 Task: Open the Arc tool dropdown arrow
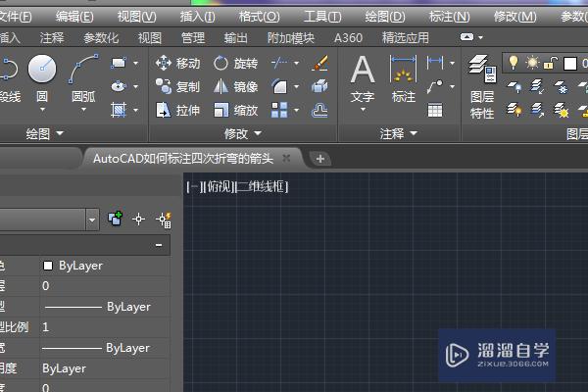click(83, 110)
